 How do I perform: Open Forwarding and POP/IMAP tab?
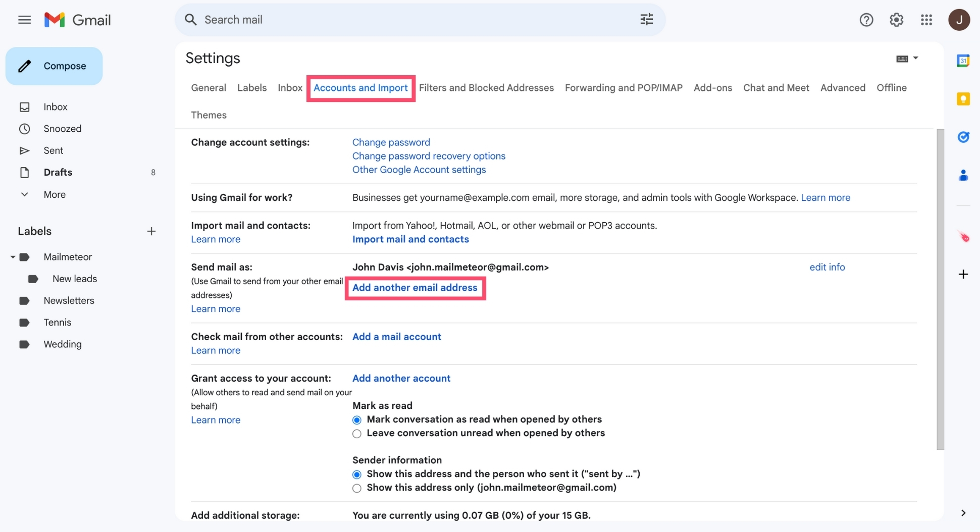[x=624, y=88]
